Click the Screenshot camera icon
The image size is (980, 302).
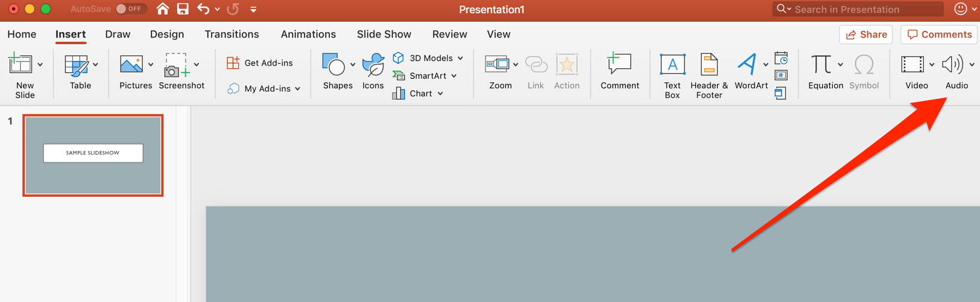[177, 65]
